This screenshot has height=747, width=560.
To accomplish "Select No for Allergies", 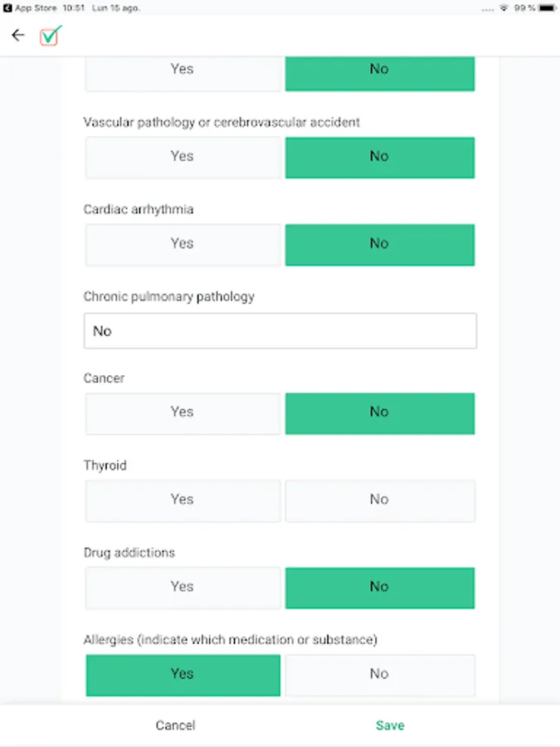I will click(379, 675).
